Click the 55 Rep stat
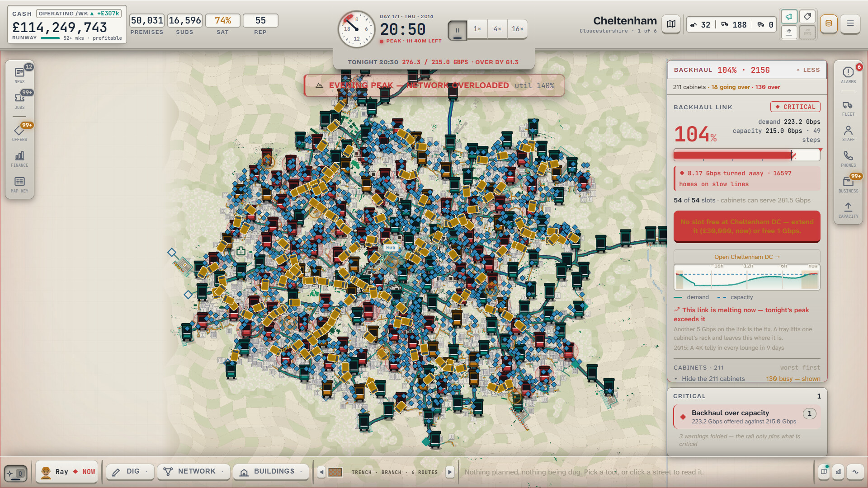Image resolution: width=868 pixels, height=488 pixels. click(260, 24)
